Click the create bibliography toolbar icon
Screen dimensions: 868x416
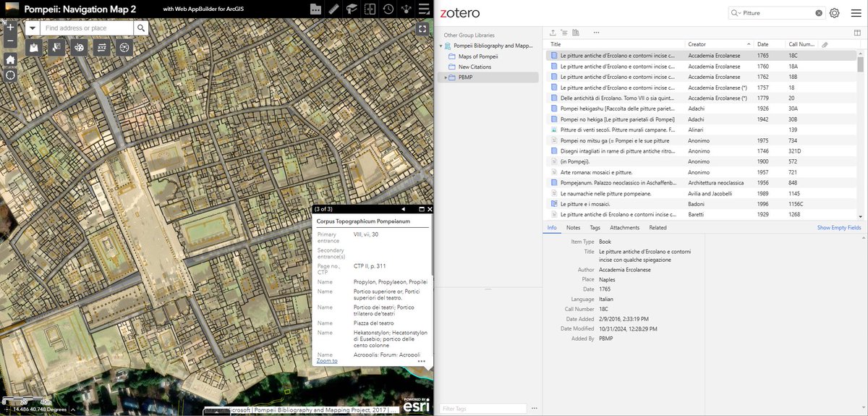[x=576, y=33]
